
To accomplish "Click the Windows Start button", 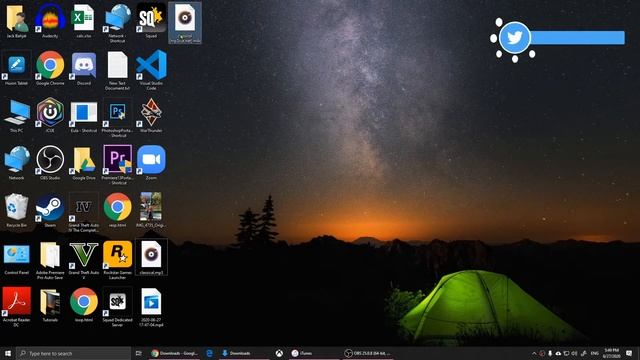I will pyautogui.click(x=8, y=353).
